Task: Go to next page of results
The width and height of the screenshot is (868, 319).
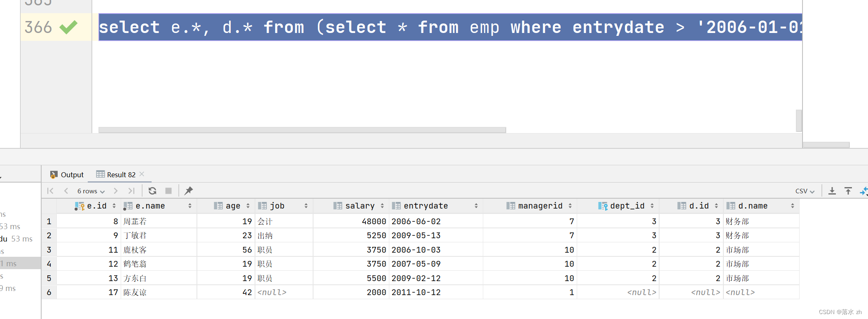Action: click(116, 191)
